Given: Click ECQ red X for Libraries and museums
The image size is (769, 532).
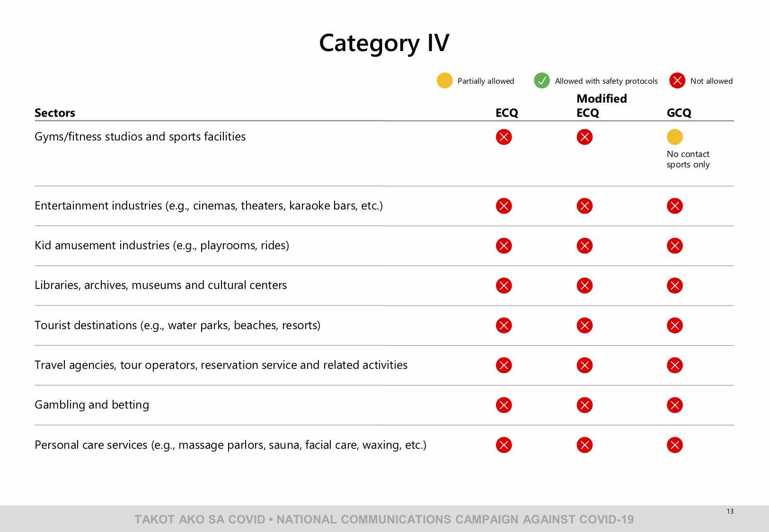Looking at the screenshot, I should 504,286.
